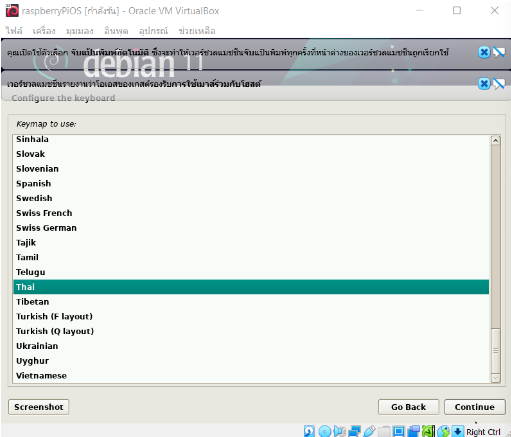Click the shared folders status icon
This screenshot has height=437, width=511.
point(384,431)
